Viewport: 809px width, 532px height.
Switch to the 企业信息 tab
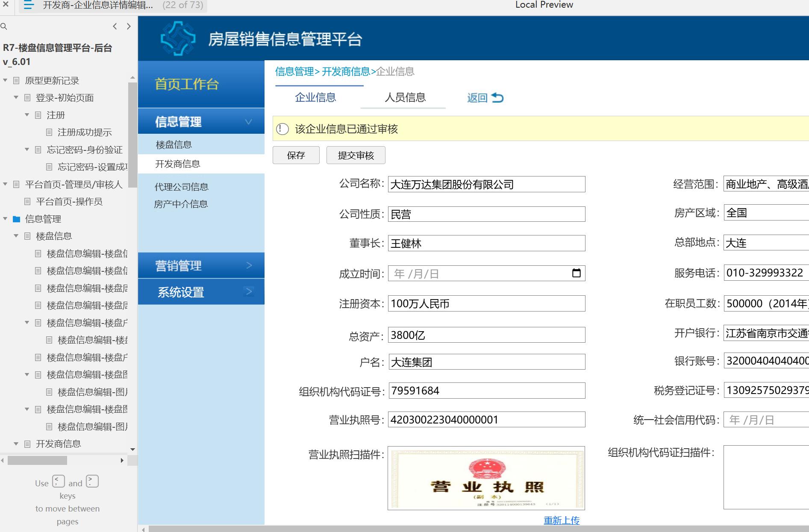tap(315, 97)
